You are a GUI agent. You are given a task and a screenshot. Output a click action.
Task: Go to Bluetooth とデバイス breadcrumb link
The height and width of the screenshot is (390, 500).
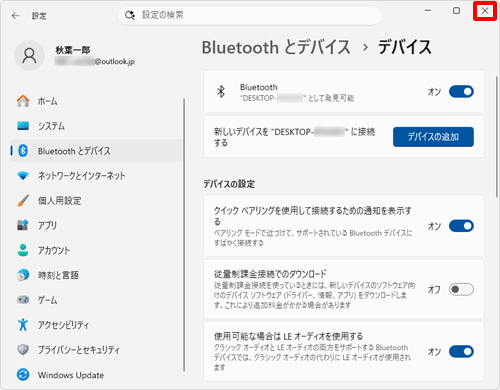[276, 47]
